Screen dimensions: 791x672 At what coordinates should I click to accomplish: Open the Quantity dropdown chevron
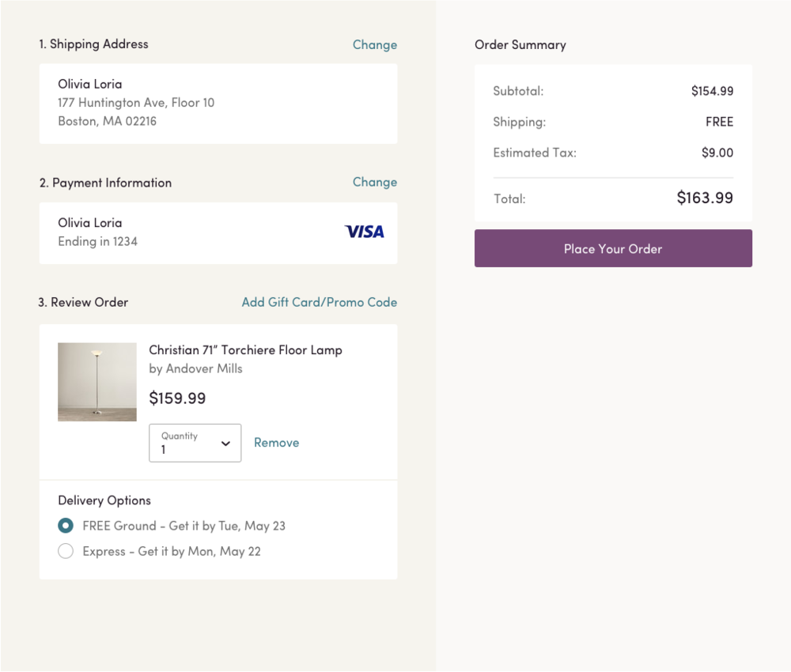pyautogui.click(x=225, y=444)
